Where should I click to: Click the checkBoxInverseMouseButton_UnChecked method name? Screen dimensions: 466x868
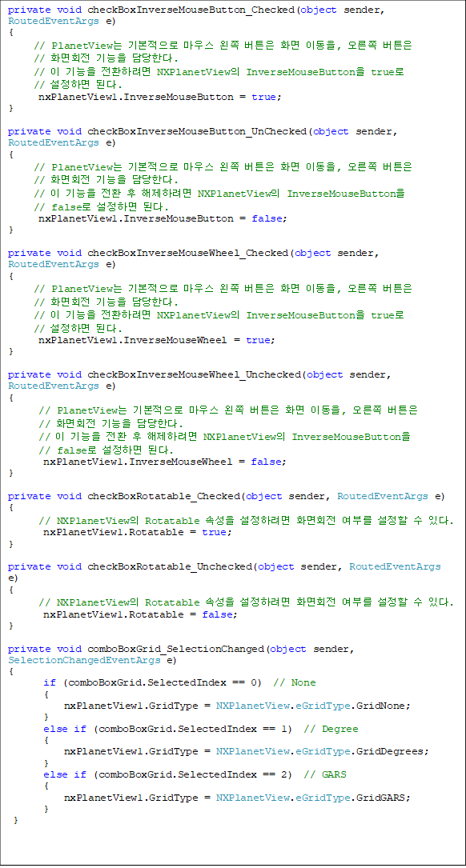point(197,131)
